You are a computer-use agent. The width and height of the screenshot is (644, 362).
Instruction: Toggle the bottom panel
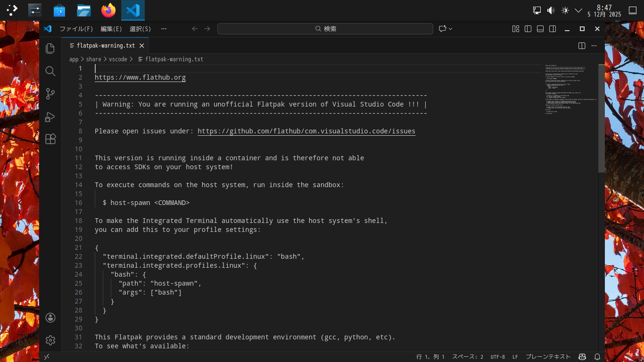540,29
